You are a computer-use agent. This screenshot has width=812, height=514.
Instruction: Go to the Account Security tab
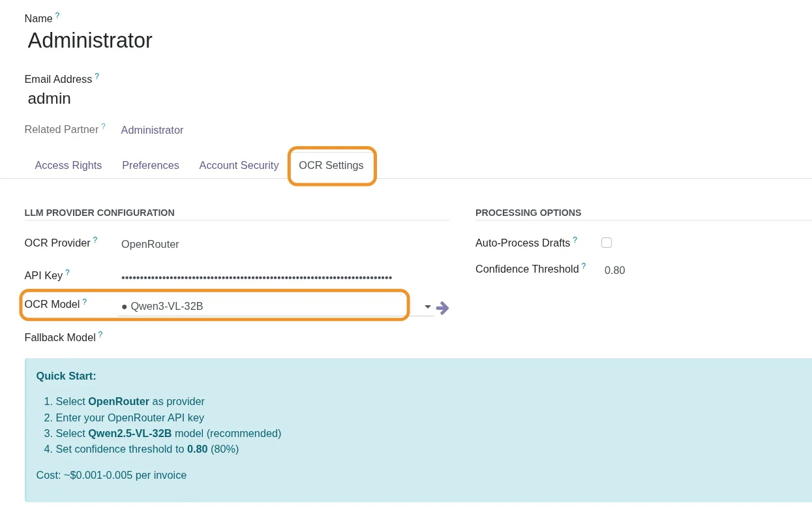(239, 166)
